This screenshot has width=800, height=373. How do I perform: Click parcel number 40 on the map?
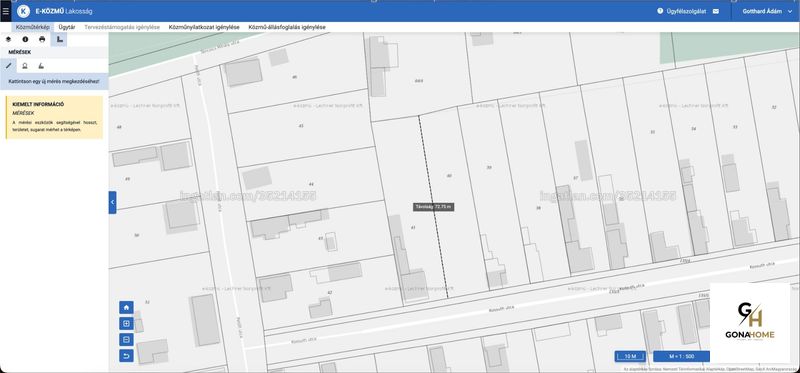(x=449, y=176)
